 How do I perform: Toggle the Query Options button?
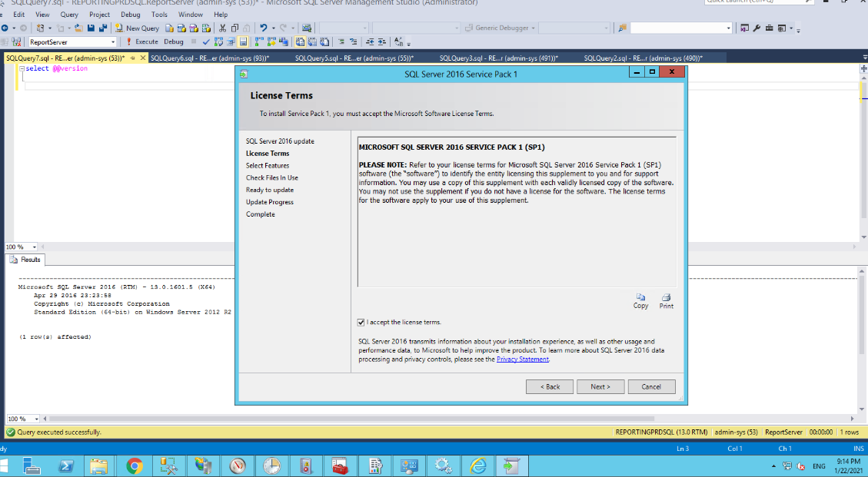pos(231,41)
